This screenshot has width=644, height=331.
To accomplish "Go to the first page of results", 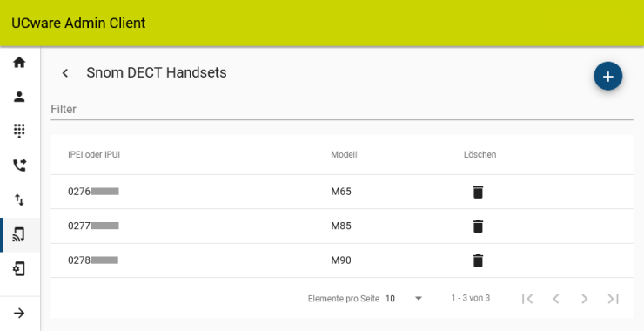I will pyautogui.click(x=527, y=299).
